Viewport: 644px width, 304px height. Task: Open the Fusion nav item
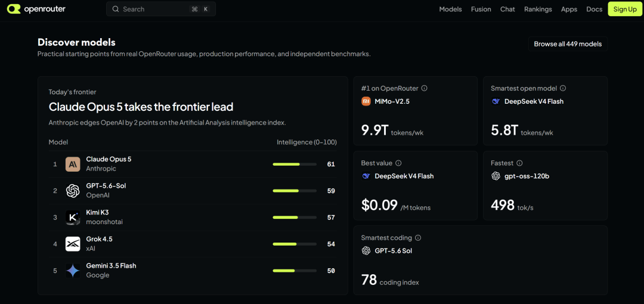tap(481, 9)
